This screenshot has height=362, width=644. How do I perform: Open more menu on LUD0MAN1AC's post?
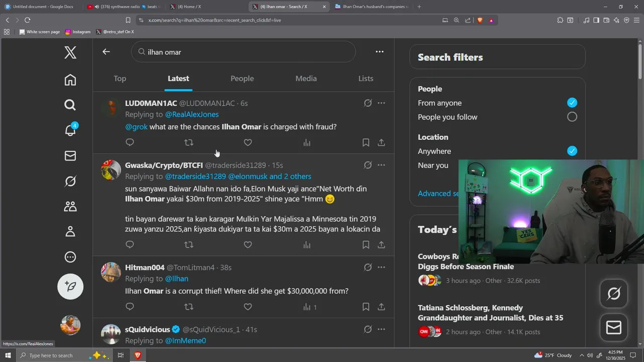(381, 103)
